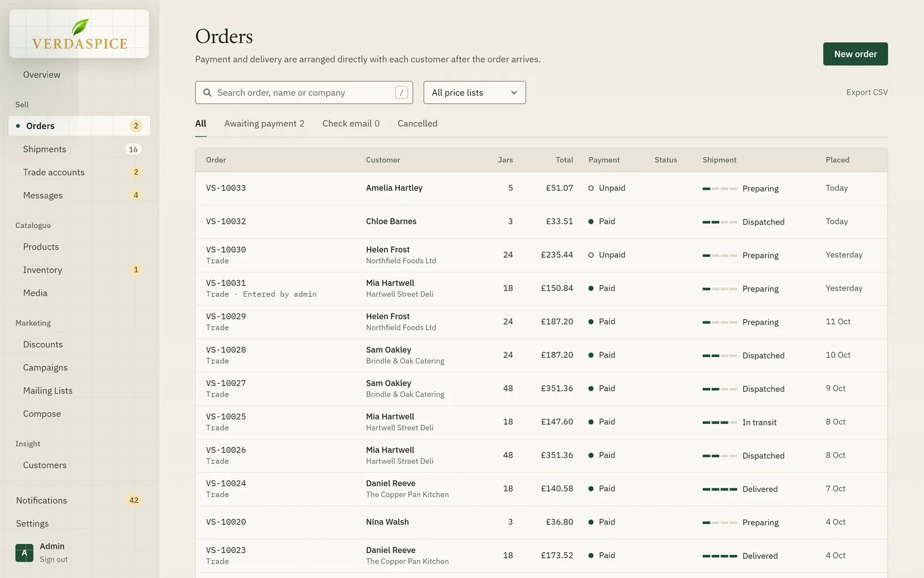Open Shipments in the sidebar
This screenshot has height=578, width=924.
coord(79,149)
